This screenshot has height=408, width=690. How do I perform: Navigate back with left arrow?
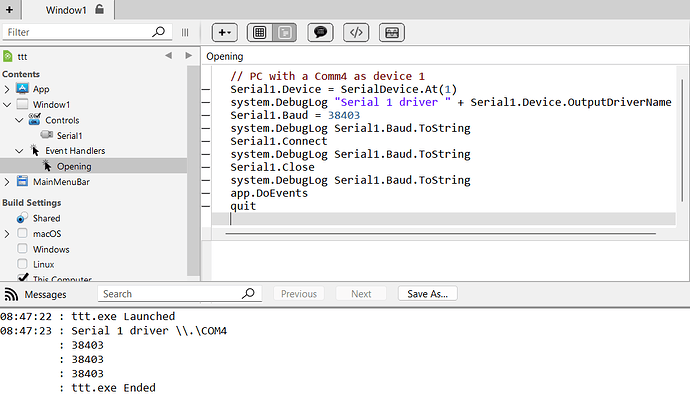(168, 55)
